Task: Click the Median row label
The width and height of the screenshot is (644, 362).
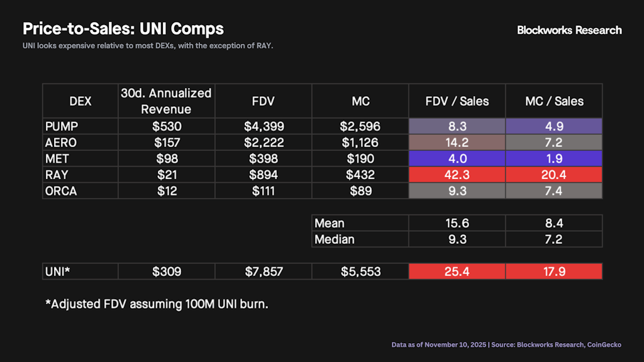Action: (x=334, y=239)
